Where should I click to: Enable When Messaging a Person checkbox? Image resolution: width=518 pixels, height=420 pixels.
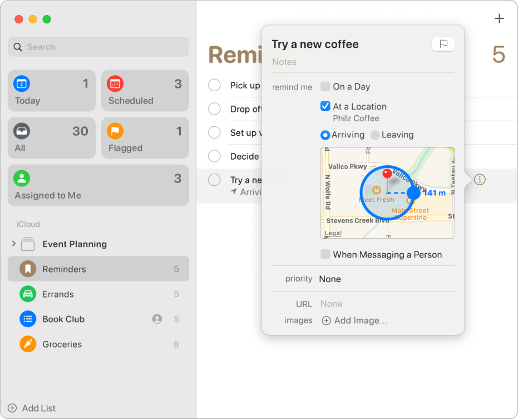325,254
